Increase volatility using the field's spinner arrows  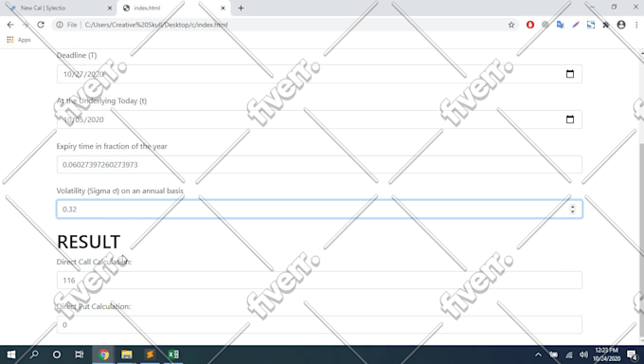click(573, 207)
